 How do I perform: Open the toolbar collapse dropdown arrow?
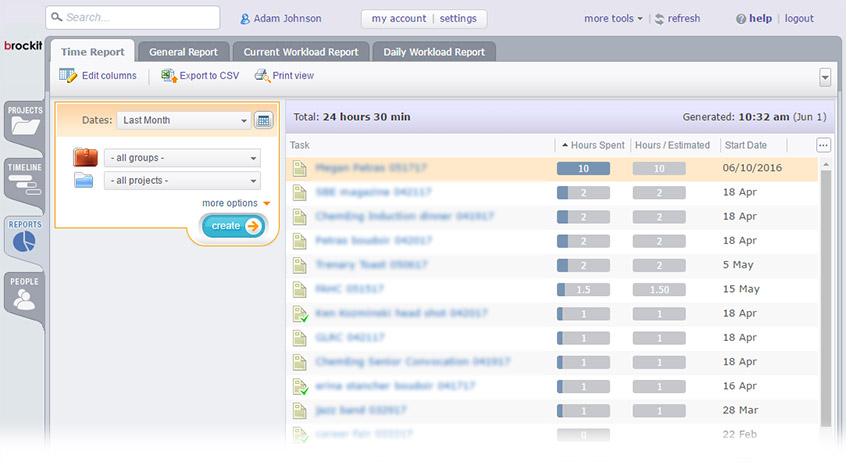click(825, 77)
